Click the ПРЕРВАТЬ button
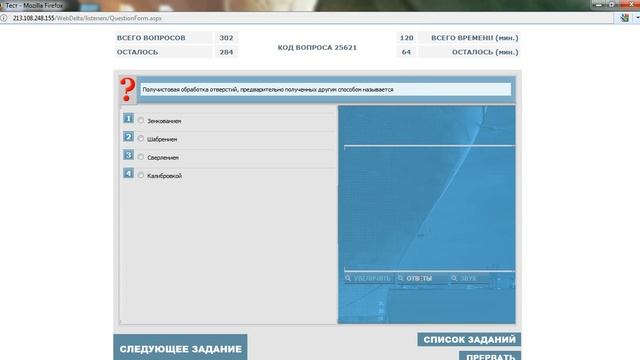Screen dimensions: 640x360 pyautogui.click(x=490, y=356)
